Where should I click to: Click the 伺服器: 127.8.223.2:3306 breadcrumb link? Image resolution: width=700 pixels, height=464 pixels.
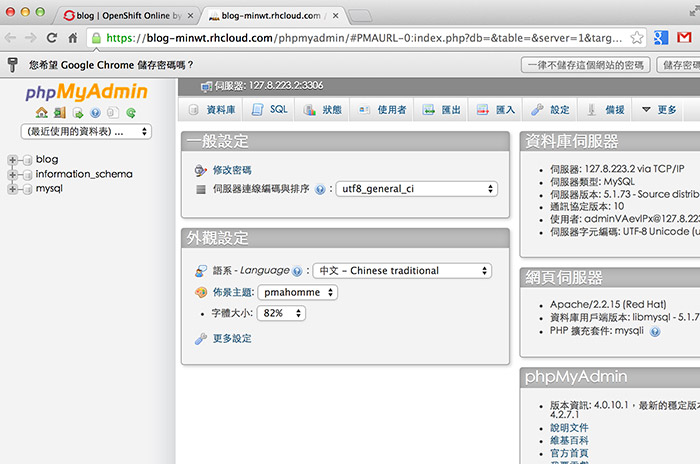[269, 86]
